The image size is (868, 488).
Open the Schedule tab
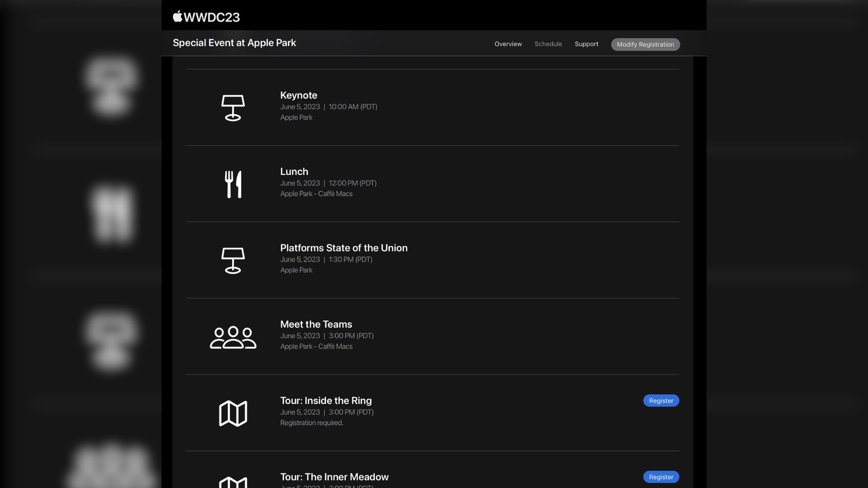[x=548, y=44]
